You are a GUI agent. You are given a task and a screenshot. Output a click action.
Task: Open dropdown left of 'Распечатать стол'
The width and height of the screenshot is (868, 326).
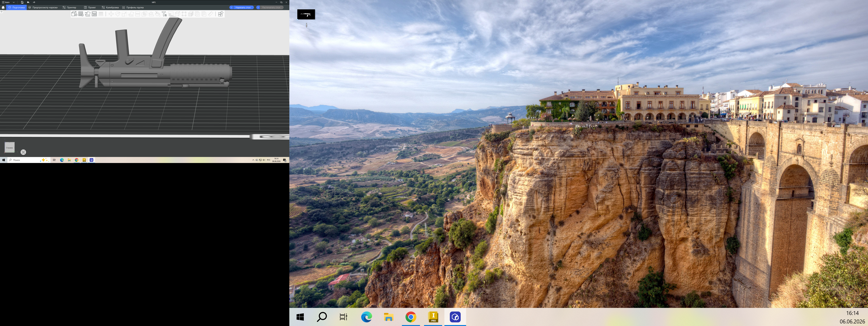258,7
